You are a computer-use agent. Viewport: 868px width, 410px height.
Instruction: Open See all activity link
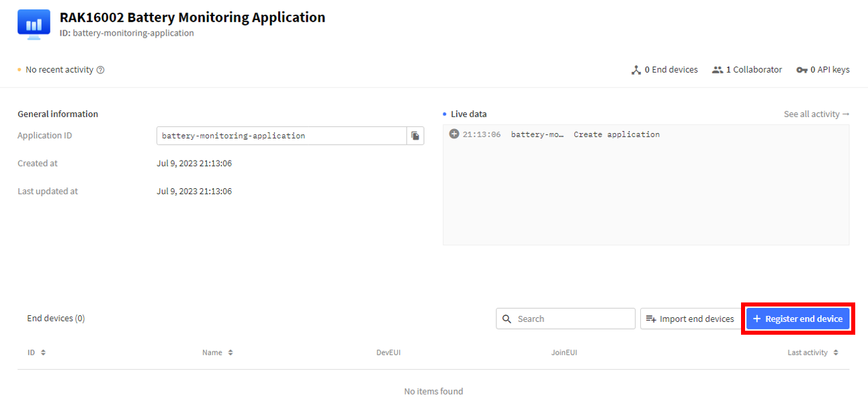(816, 114)
